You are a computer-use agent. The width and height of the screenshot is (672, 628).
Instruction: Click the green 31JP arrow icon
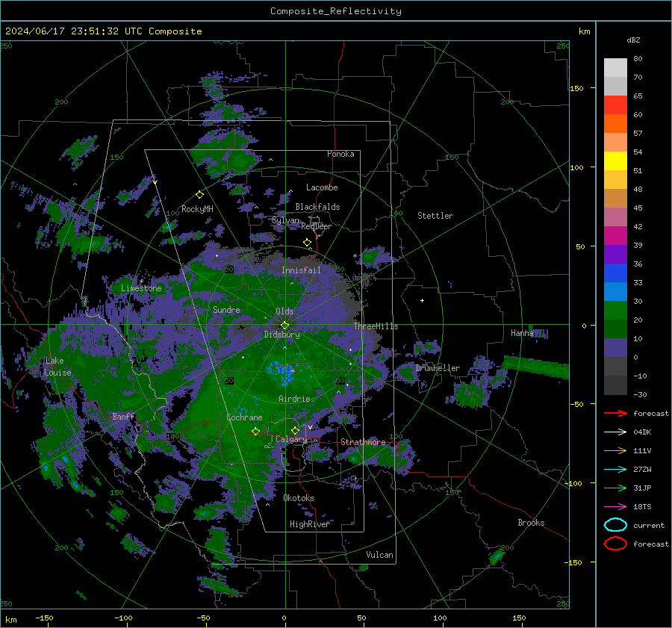pos(615,488)
